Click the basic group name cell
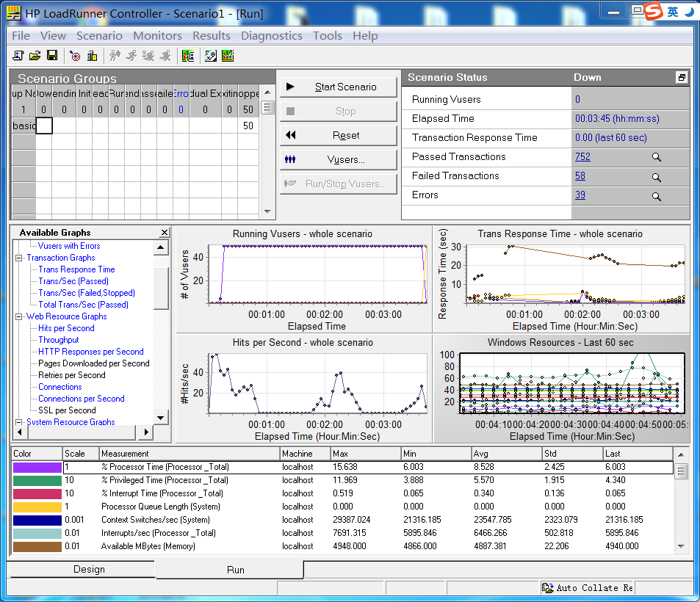700x602 pixels. [24, 126]
